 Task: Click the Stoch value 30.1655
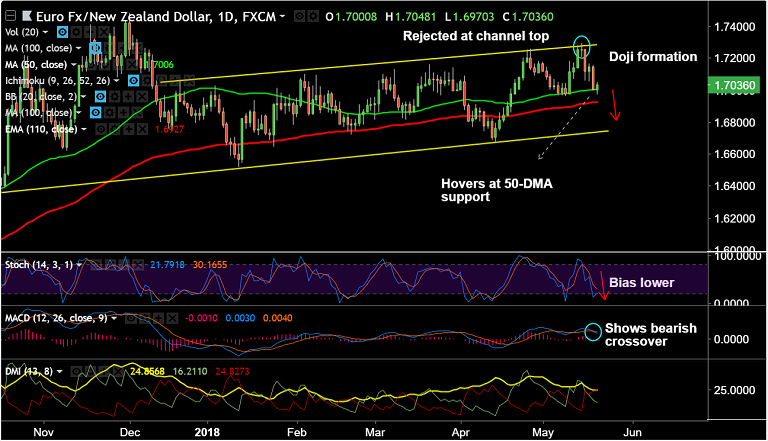[210, 265]
